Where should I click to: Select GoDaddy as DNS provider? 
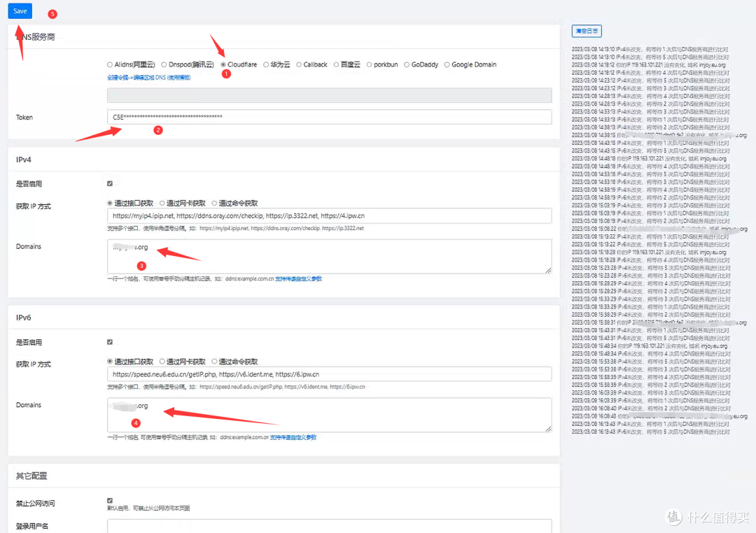point(407,64)
